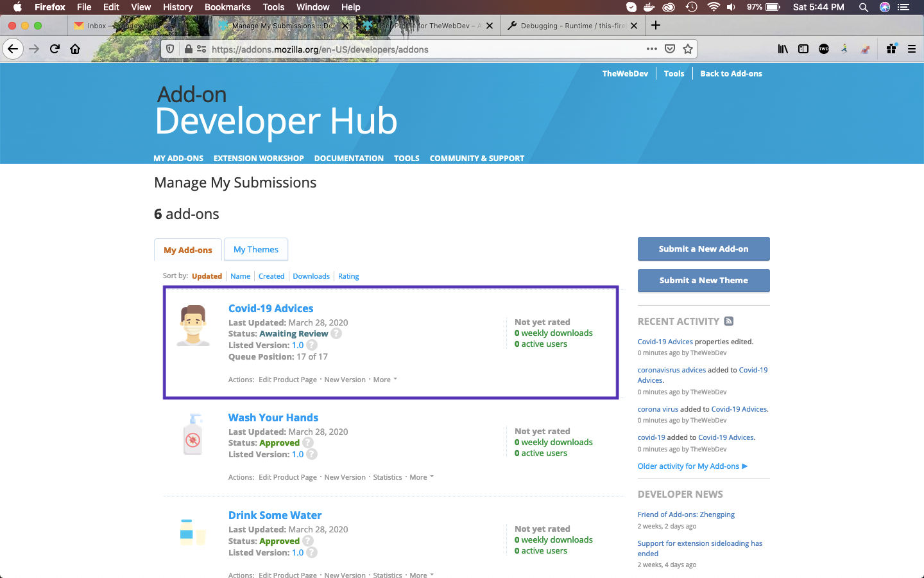The height and width of the screenshot is (578, 924).
Task: Click the Drink Some Water bottle icon
Action: click(x=192, y=532)
